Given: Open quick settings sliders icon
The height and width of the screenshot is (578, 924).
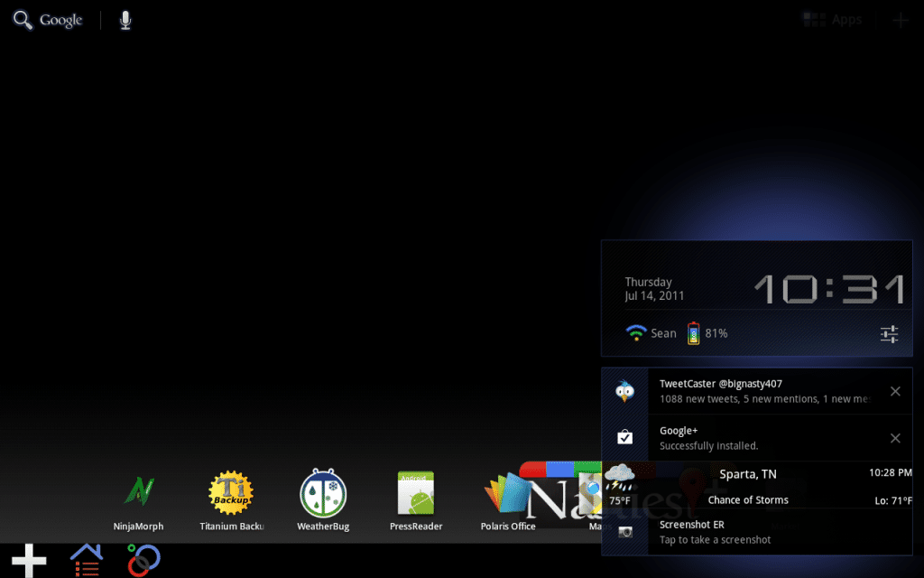Looking at the screenshot, I should [x=889, y=334].
